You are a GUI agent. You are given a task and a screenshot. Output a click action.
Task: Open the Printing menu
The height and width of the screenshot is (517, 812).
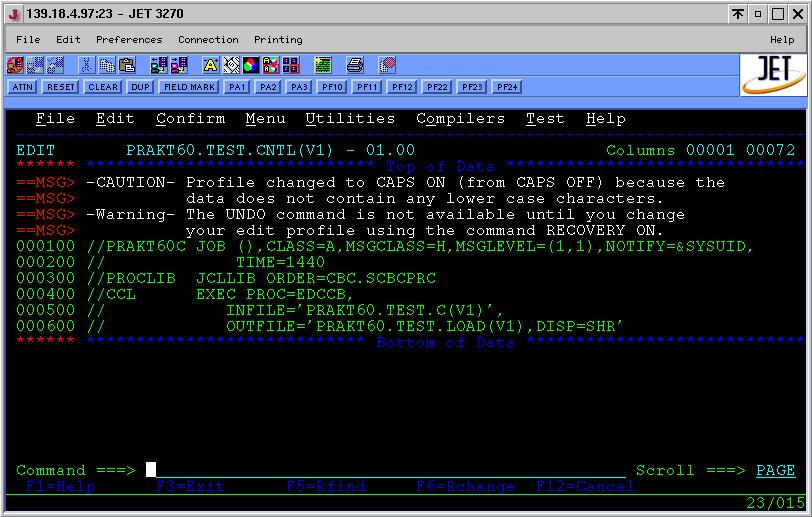[278, 40]
